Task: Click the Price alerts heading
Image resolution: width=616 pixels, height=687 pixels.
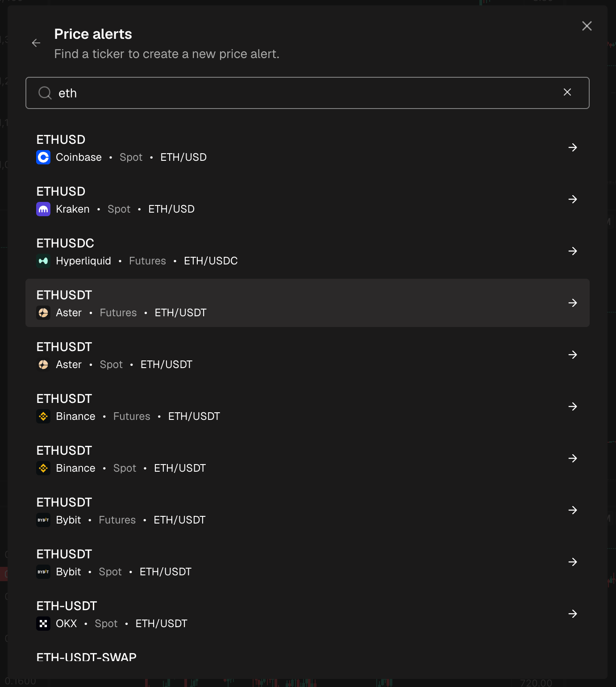Action: tap(93, 34)
